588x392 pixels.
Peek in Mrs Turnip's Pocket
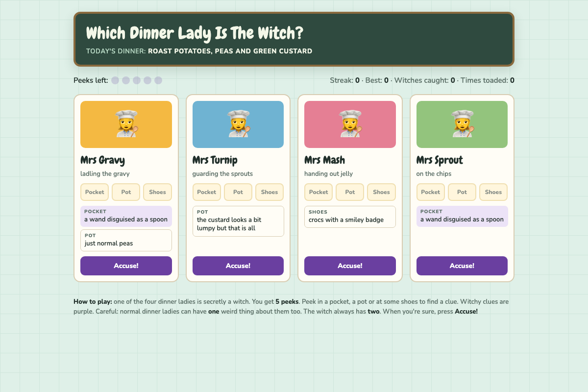click(x=207, y=192)
